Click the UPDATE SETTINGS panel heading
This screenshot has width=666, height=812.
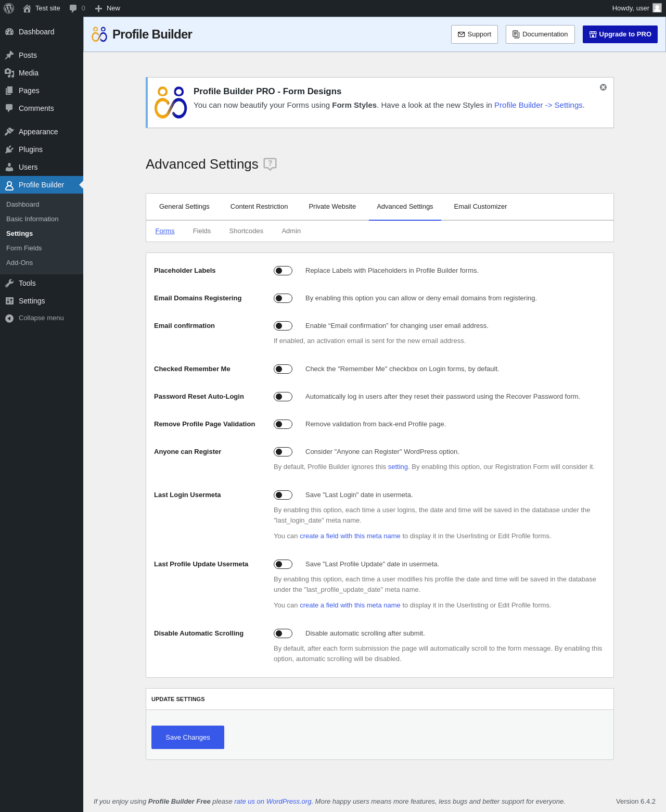[x=178, y=699]
